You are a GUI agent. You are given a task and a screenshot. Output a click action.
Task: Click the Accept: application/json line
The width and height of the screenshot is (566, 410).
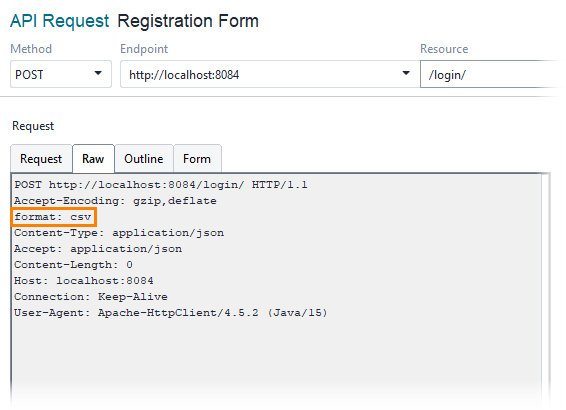coord(98,249)
